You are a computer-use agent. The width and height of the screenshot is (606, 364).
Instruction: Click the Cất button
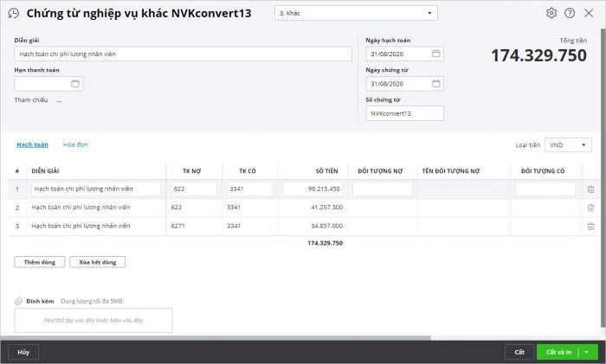click(519, 352)
